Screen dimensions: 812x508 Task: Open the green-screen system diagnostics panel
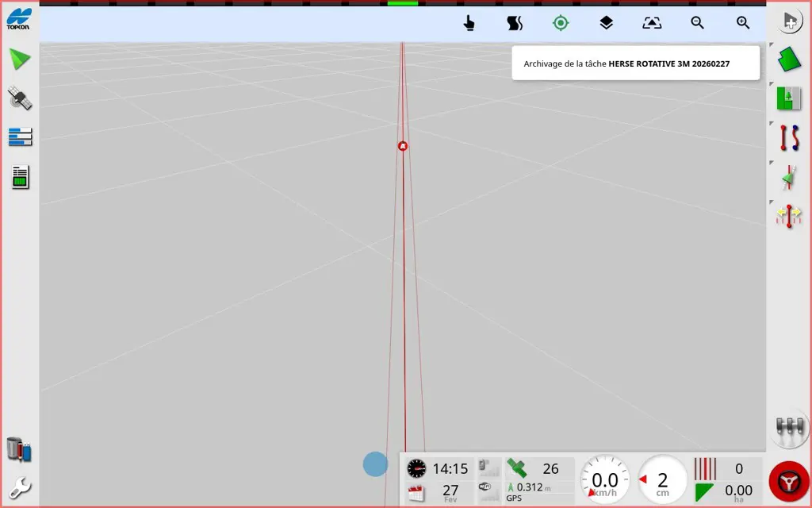20,177
